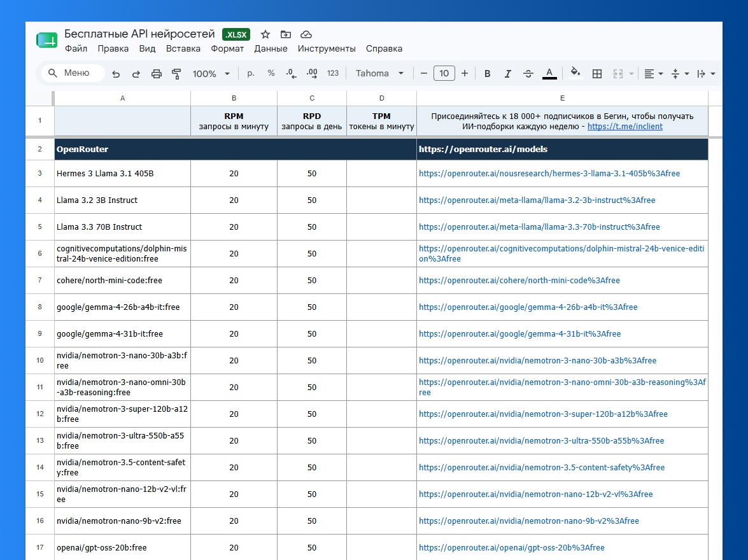Click the XLSX file format badge
The image size is (748, 560).
click(x=236, y=34)
